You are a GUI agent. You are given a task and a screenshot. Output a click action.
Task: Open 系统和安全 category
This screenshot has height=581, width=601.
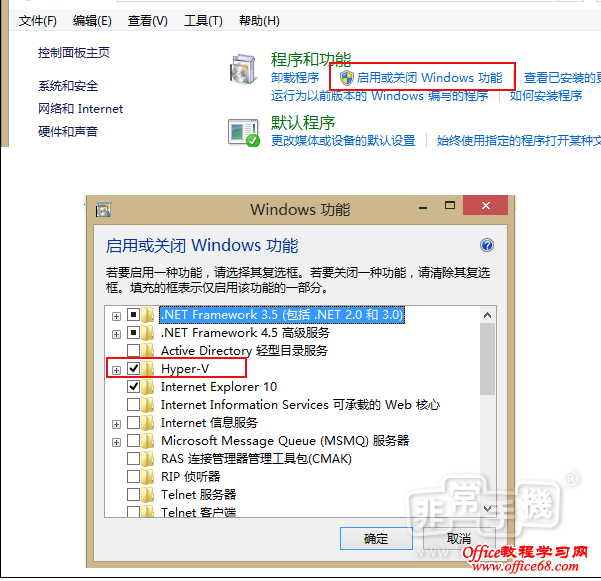pos(68,86)
